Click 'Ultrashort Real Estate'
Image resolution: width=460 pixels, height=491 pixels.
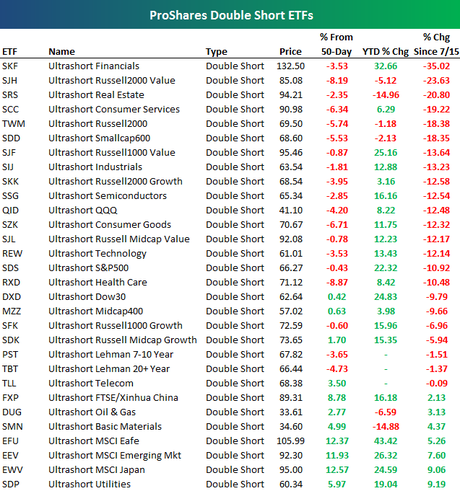coord(96,95)
